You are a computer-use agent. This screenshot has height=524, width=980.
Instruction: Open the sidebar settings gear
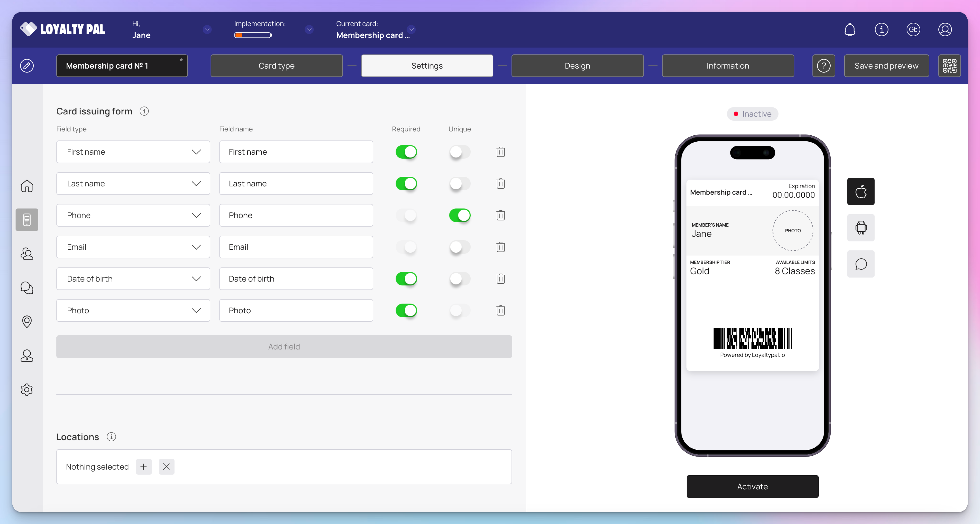pyautogui.click(x=27, y=389)
